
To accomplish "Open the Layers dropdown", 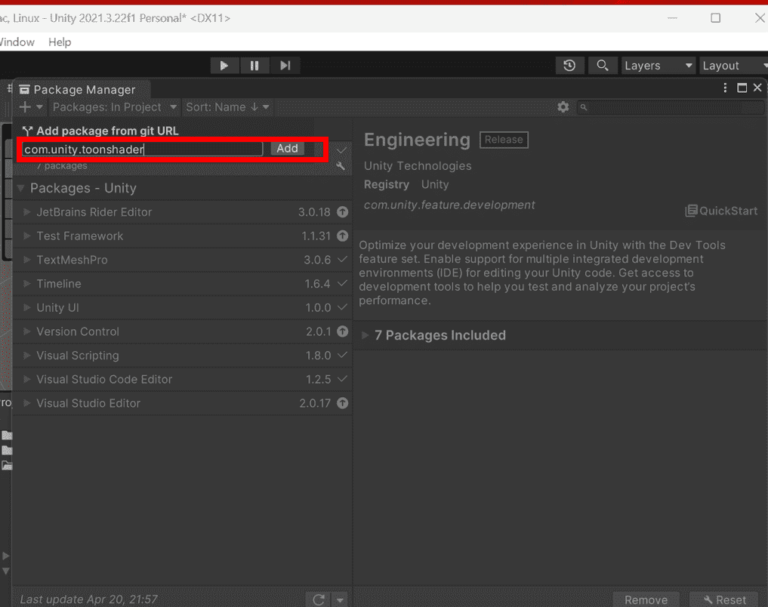I will (x=657, y=66).
